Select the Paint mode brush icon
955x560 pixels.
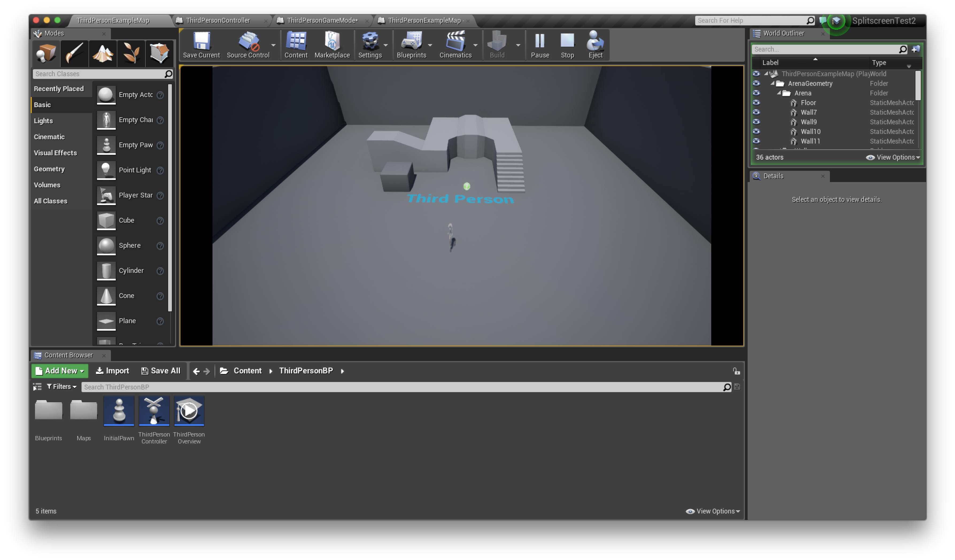pyautogui.click(x=74, y=53)
